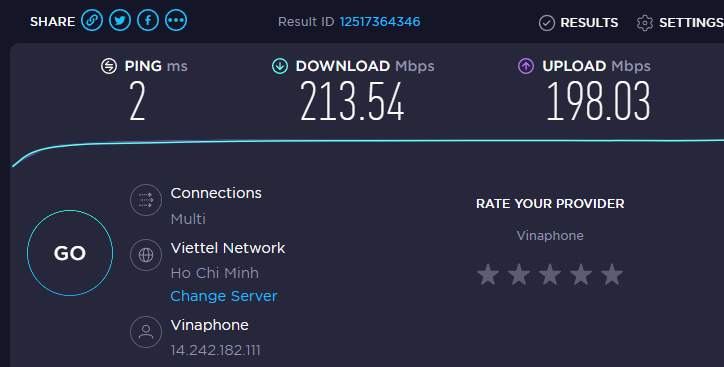Viewport: 724px width, 367px height.
Task: Click the Change Server link
Action: (x=224, y=296)
